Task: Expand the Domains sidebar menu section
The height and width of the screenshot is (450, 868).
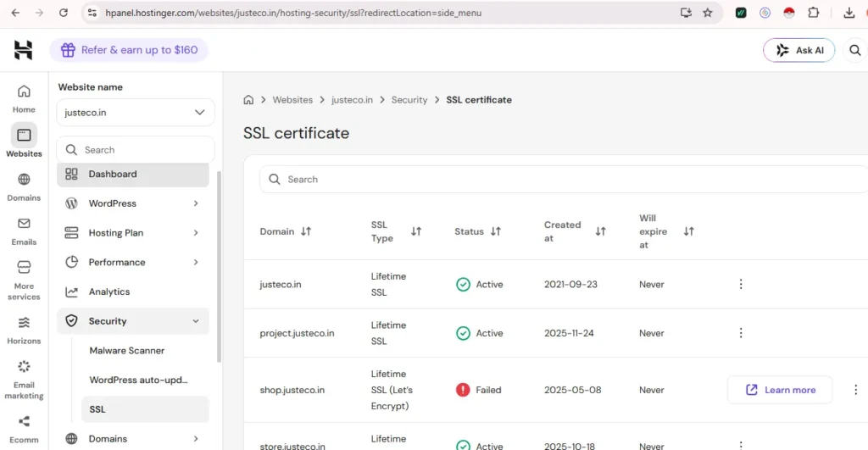Action: tap(133, 438)
